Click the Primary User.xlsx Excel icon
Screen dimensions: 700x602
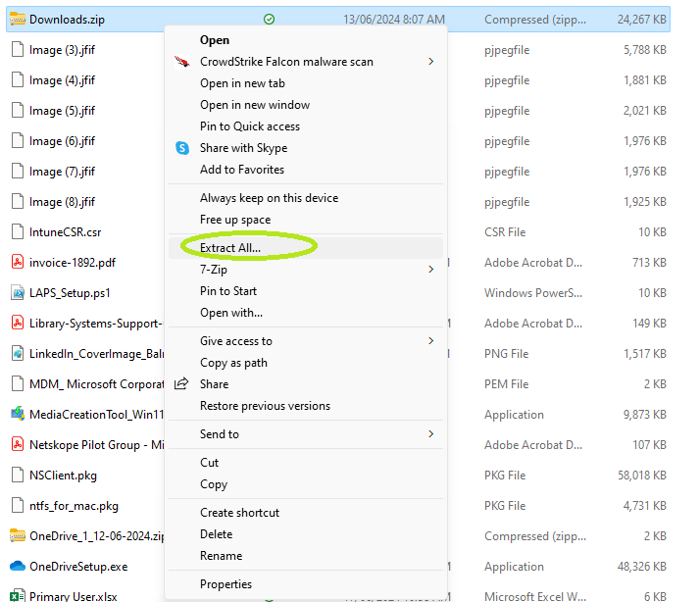coord(18,596)
